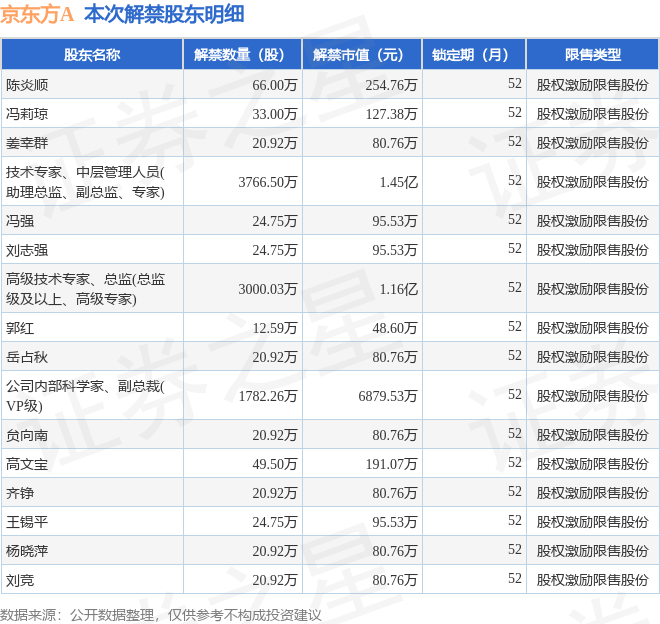Select the value 33.00万
Screen dimensions: 660x624
(275, 114)
